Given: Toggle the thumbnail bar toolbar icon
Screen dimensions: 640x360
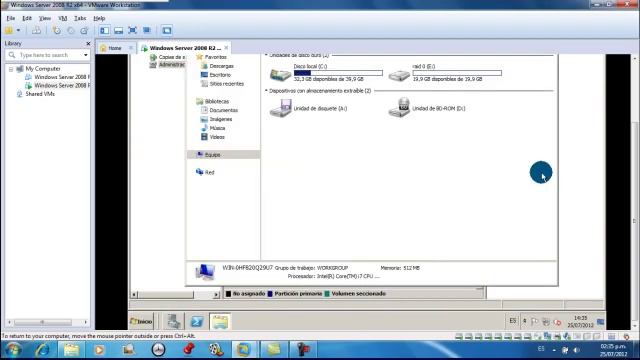Looking at the screenshot, I should 118,31.
